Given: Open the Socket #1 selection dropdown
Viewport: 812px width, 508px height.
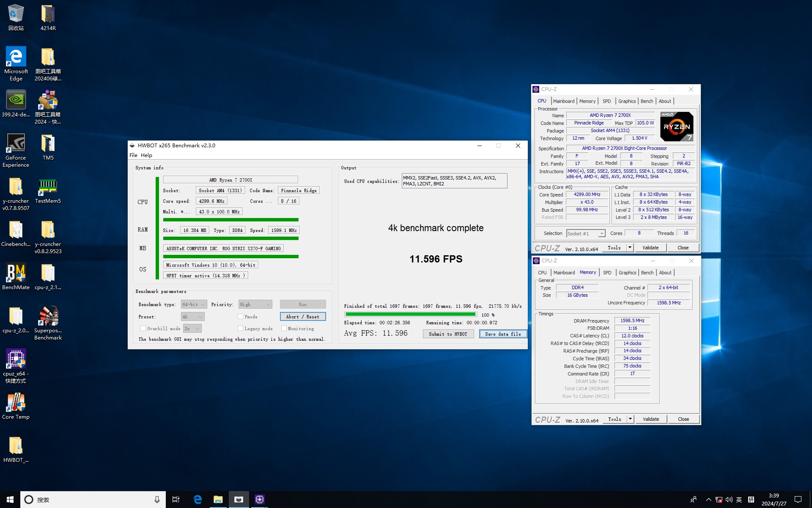Looking at the screenshot, I should coord(586,233).
